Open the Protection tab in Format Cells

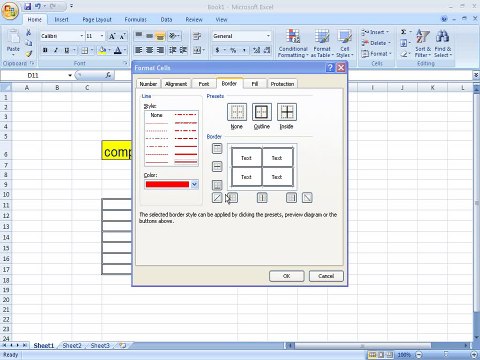pos(282,84)
